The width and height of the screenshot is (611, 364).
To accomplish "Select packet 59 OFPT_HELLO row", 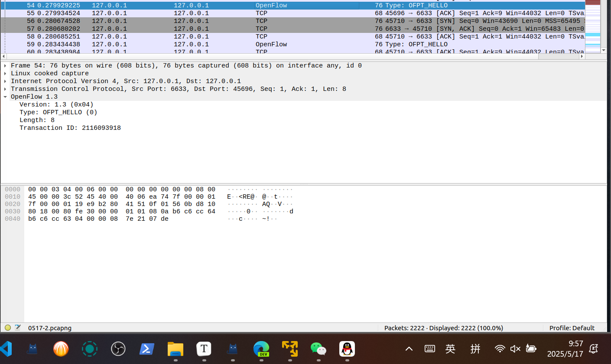I will pos(260,44).
